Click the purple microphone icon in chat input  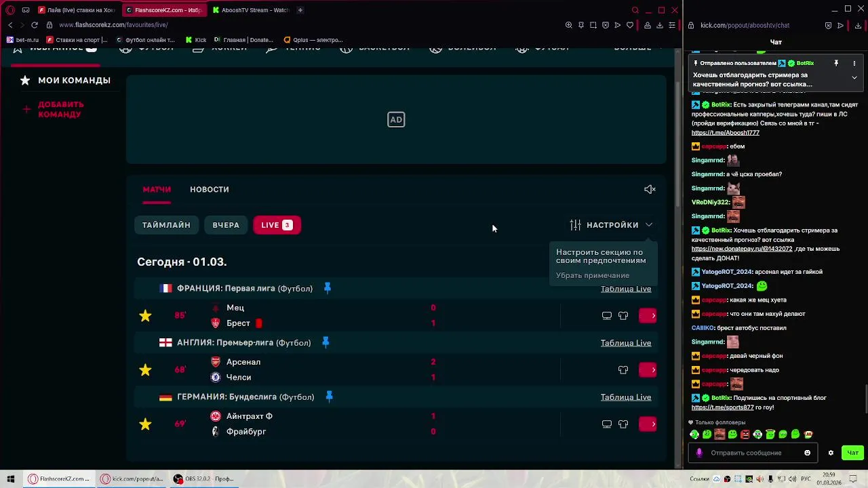(699, 453)
